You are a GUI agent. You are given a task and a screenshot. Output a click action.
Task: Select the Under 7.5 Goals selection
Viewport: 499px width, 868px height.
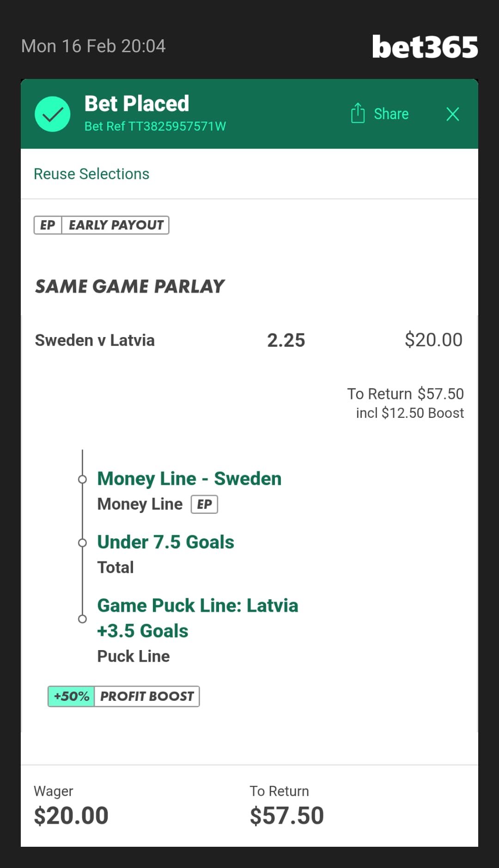165,542
